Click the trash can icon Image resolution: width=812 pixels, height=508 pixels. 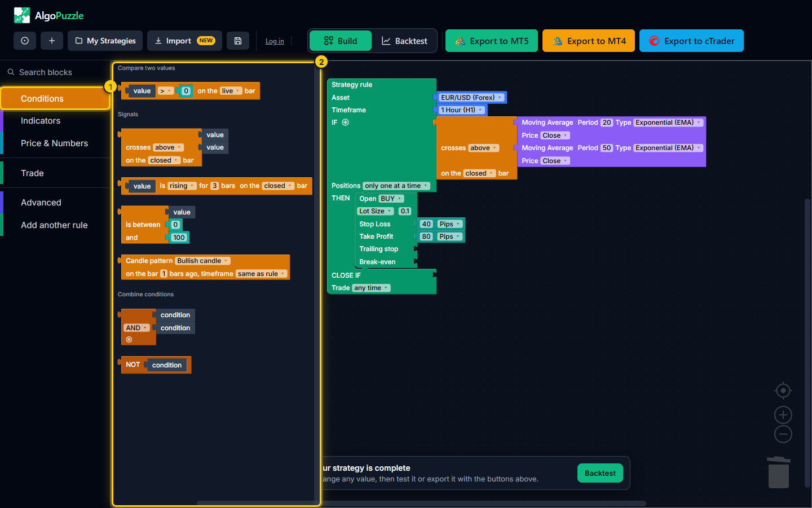click(779, 472)
